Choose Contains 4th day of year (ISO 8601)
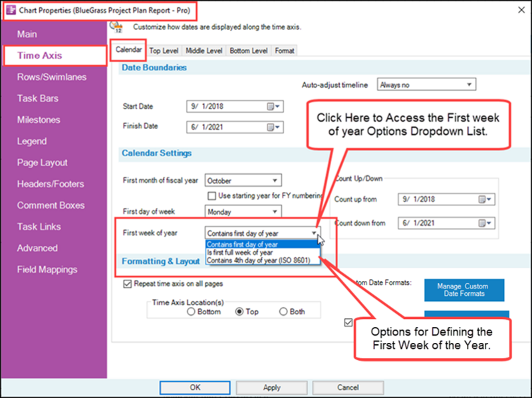532x398 pixels. [263, 260]
